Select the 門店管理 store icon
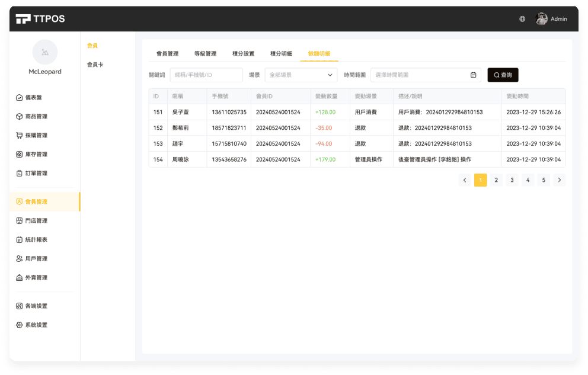Screen dimensions: 588x375 (x=20, y=221)
